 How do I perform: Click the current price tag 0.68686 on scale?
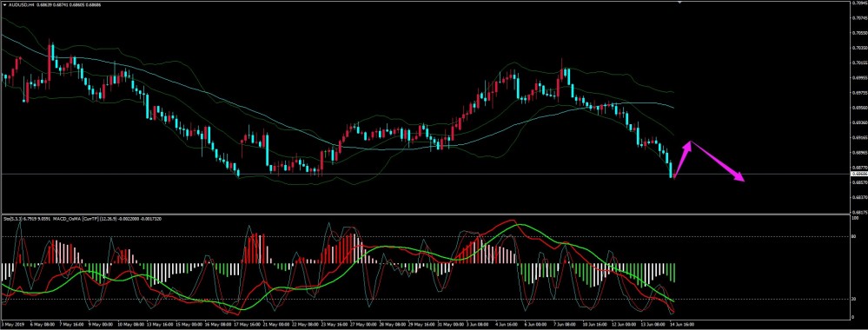858,174
